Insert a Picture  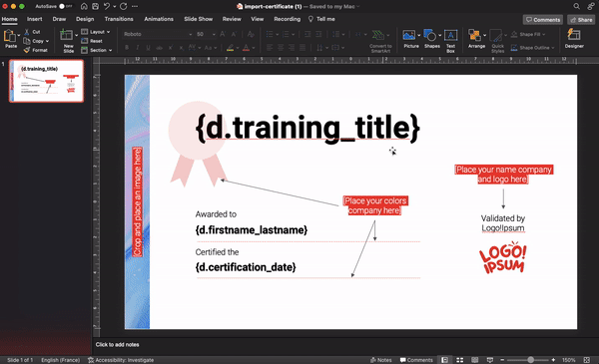pos(408,36)
